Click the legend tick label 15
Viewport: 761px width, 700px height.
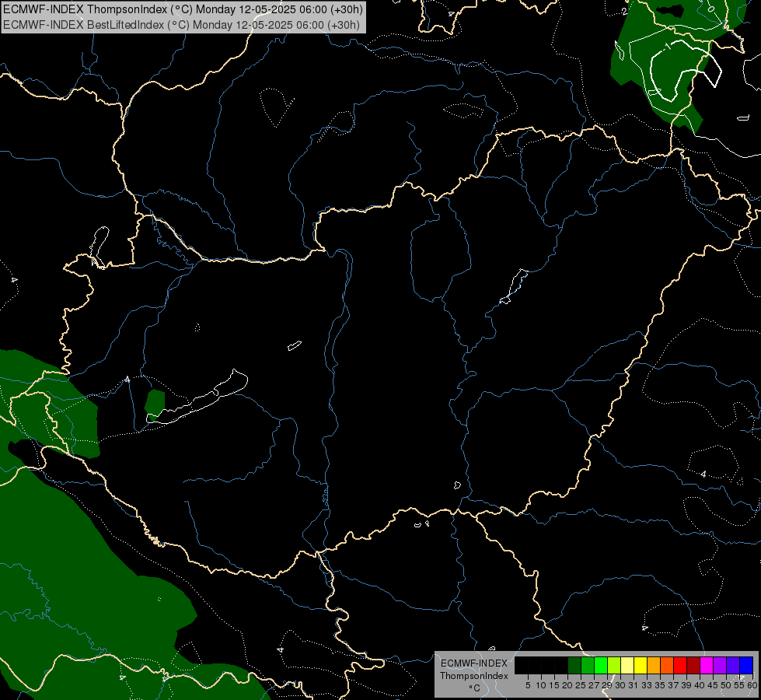pos(554,685)
